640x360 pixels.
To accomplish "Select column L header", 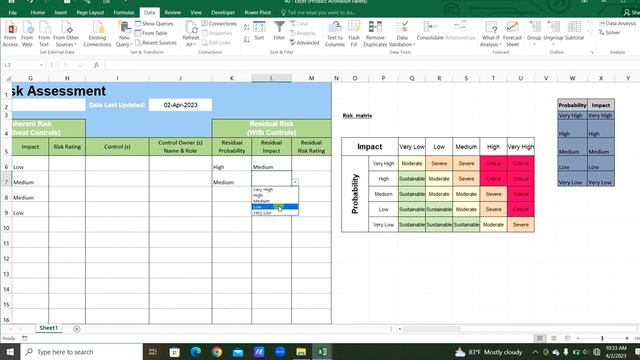I will coord(271,78).
